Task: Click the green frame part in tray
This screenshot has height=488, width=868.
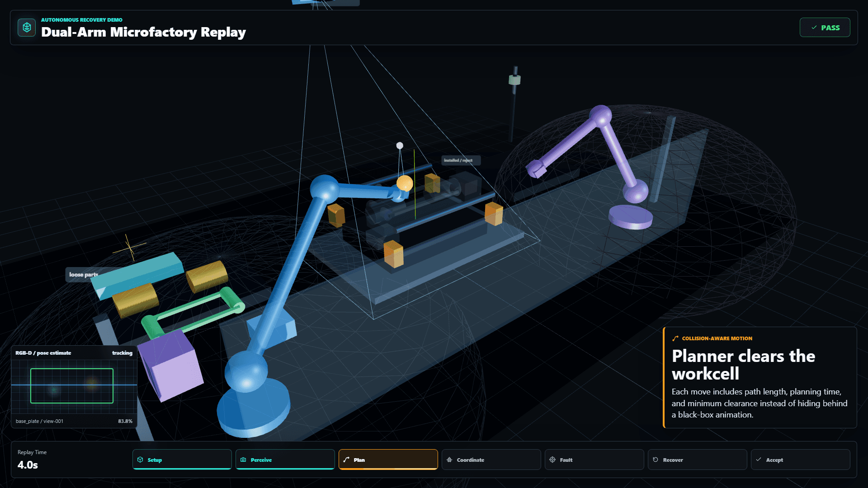Action: (193, 313)
